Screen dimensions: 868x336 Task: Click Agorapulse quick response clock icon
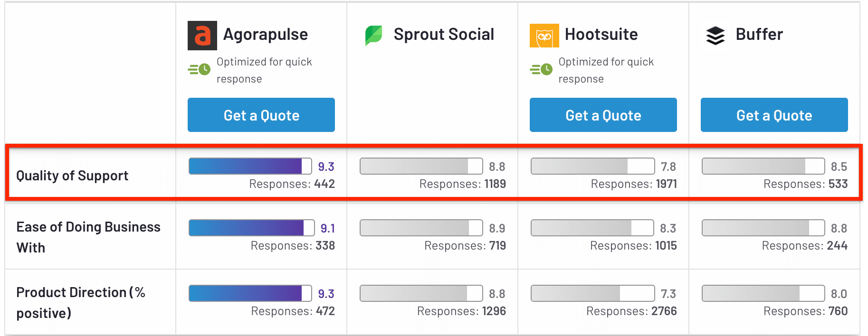(199, 70)
